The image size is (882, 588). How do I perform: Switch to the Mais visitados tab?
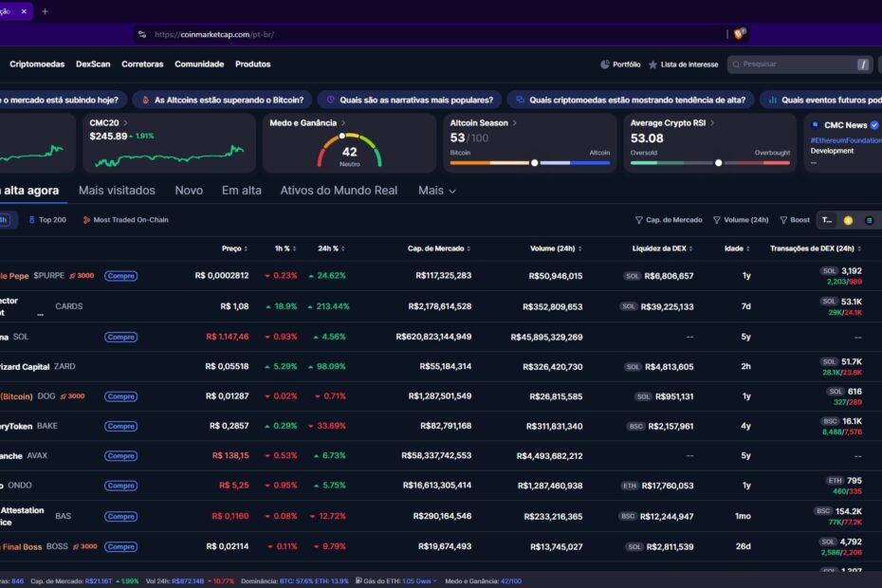(116, 190)
